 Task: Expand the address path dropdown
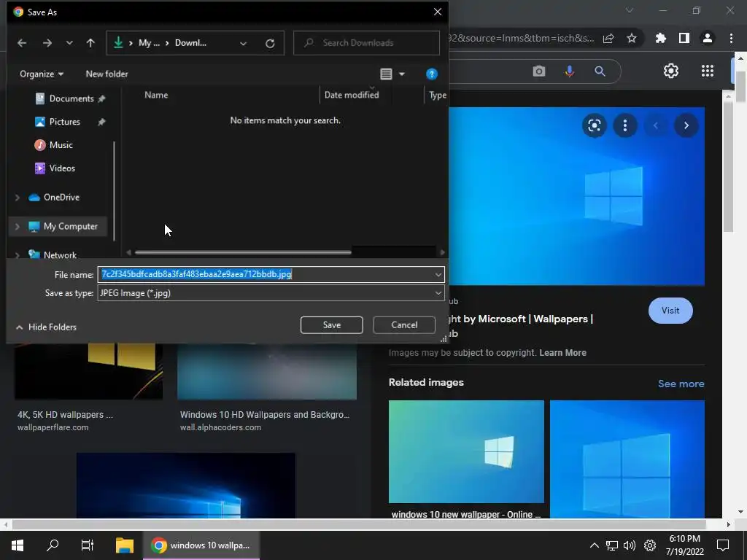(244, 43)
